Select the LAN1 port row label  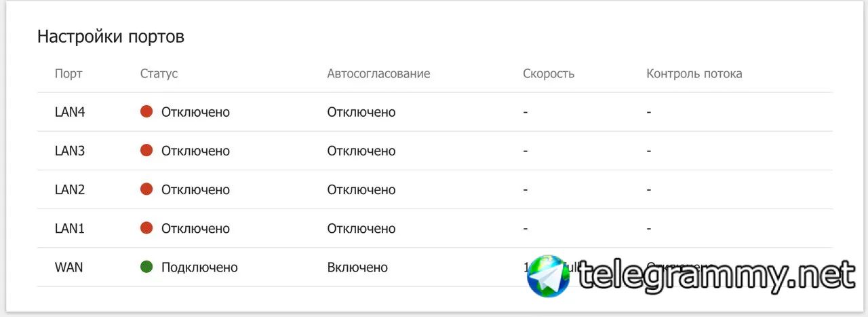point(70,229)
